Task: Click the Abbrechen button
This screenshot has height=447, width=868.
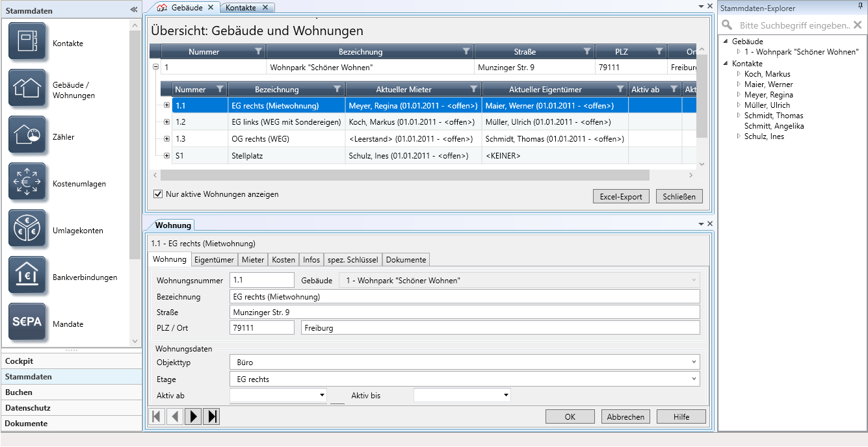Action: [x=625, y=417]
